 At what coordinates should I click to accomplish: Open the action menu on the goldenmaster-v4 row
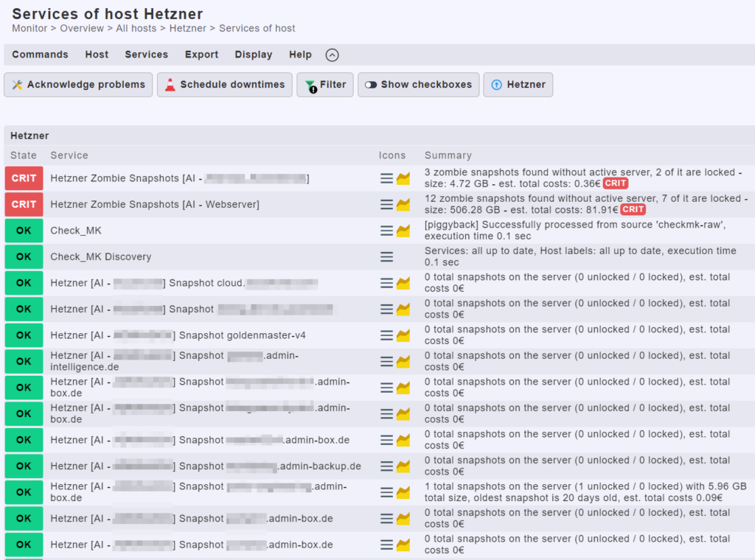pyautogui.click(x=386, y=335)
